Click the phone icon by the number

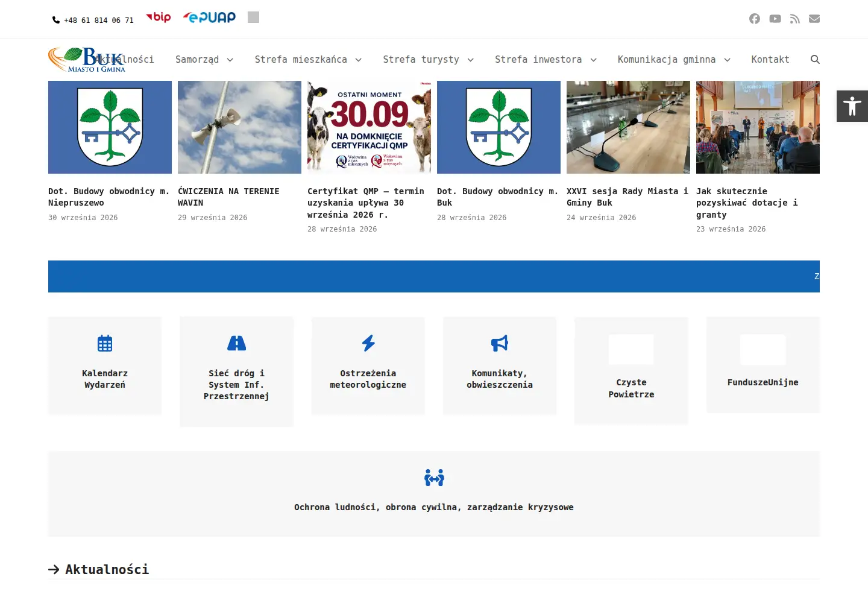[56, 20]
